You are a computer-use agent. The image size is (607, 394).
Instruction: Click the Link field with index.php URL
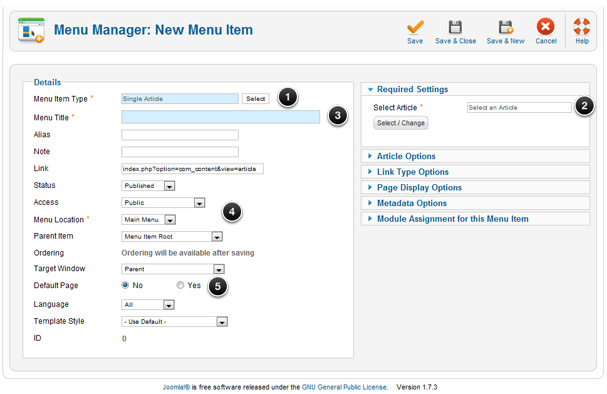pyautogui.click(x=192, y=169)
